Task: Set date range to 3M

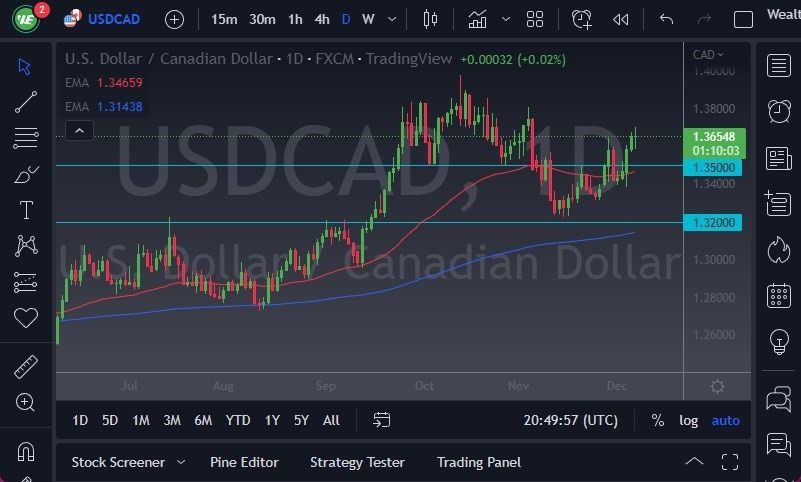Action: 172,420
